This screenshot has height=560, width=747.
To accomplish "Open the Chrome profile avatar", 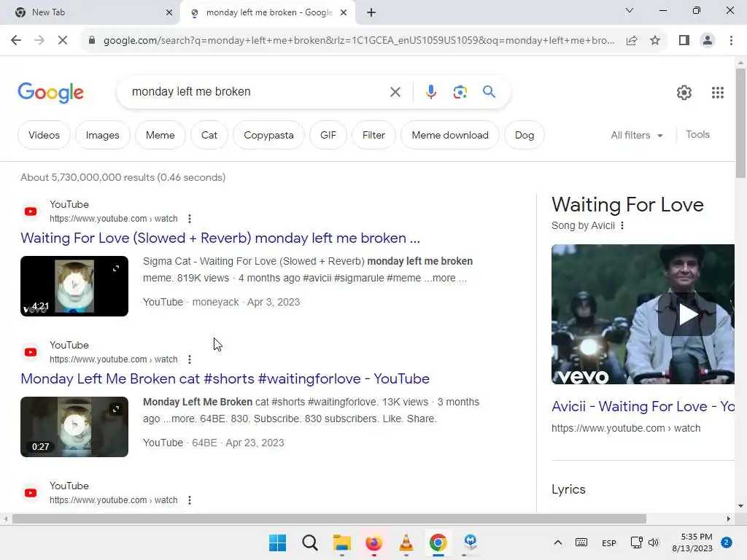I will tap(708, 41).
